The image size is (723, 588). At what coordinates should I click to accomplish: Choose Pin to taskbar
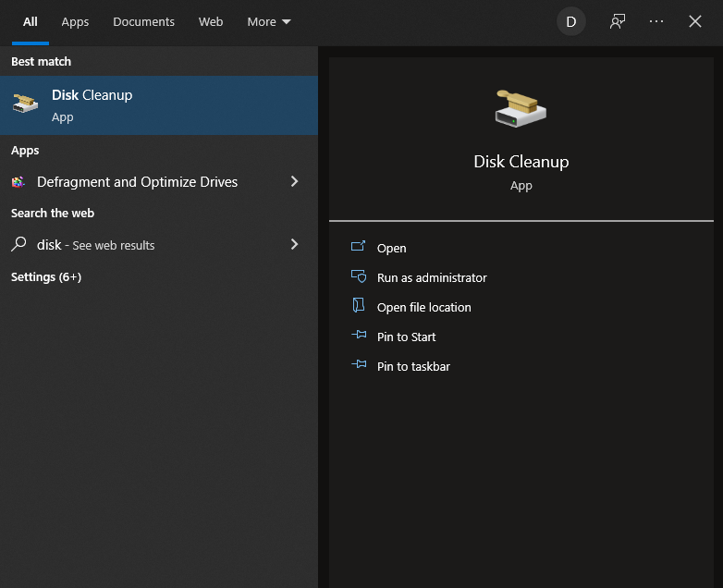click(413, 366)
